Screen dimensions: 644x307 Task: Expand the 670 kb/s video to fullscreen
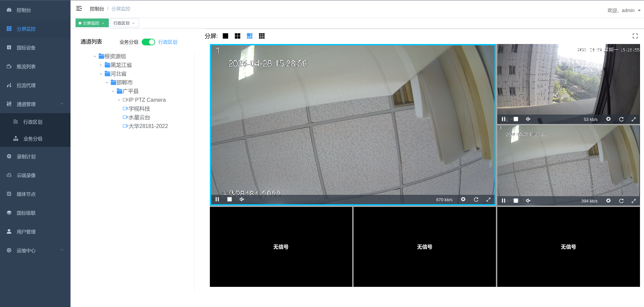[x=488, y=199]
